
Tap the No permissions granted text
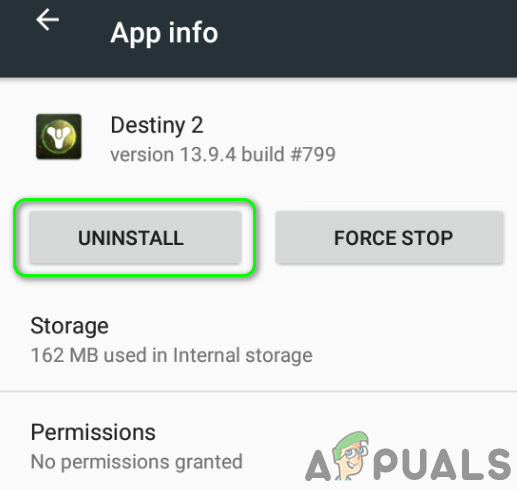[x=136, y=462]
